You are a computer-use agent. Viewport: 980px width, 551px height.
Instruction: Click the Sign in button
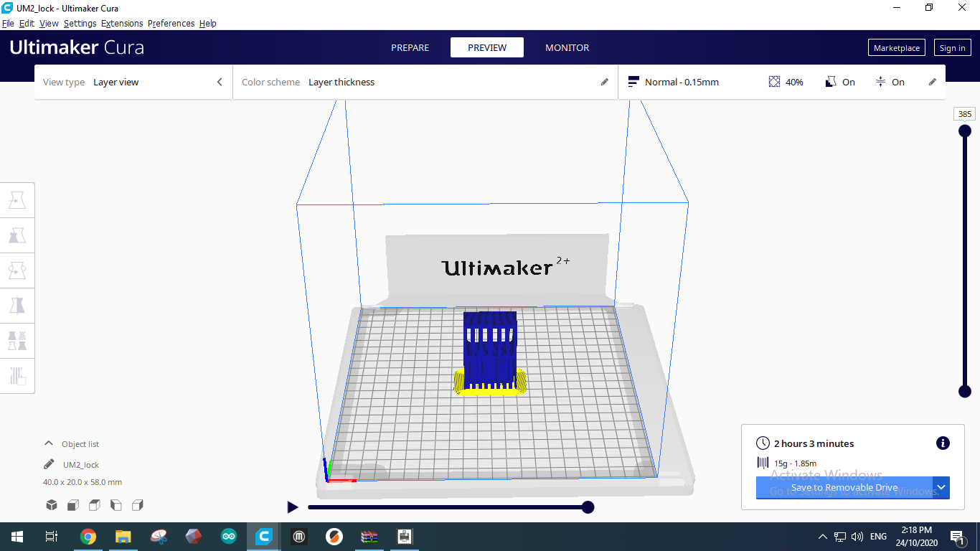(x=952, y=48)
